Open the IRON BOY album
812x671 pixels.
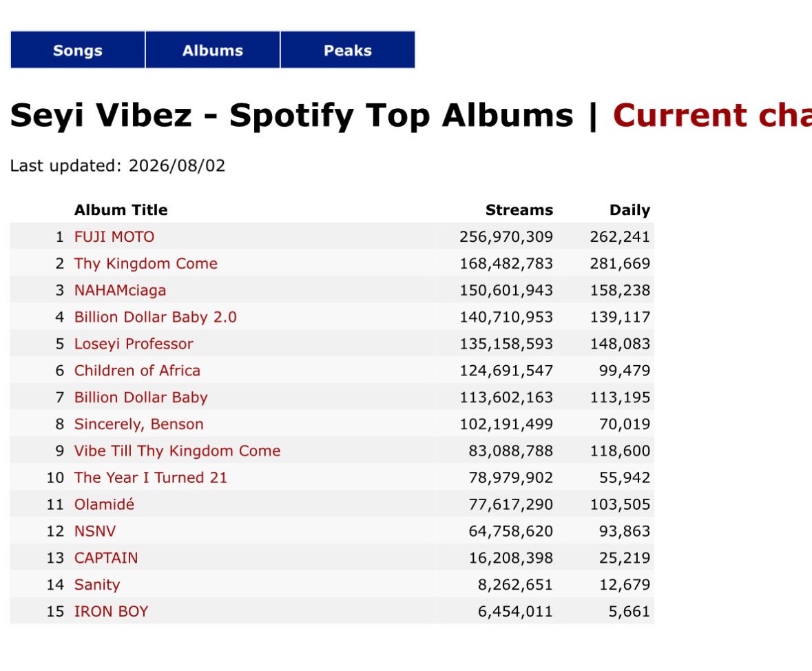(111, 612)
